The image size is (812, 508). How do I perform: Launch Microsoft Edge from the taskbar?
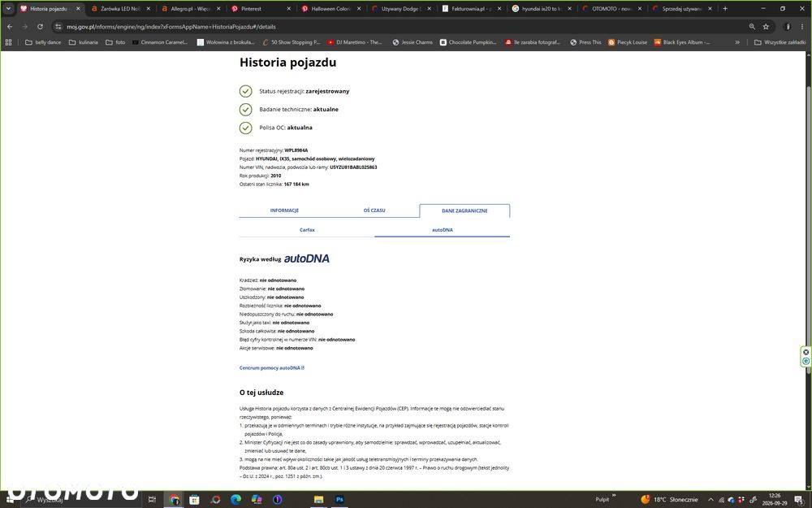[235, 499]
